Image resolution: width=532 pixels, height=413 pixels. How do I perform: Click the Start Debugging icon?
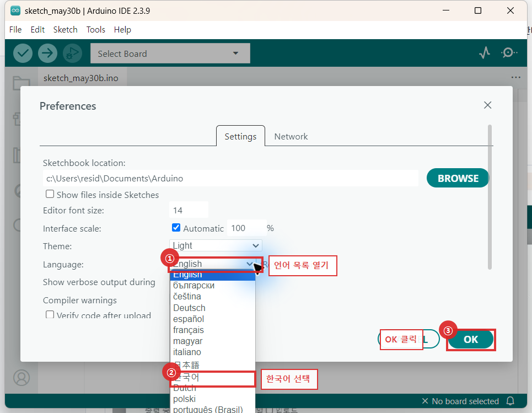72,53
